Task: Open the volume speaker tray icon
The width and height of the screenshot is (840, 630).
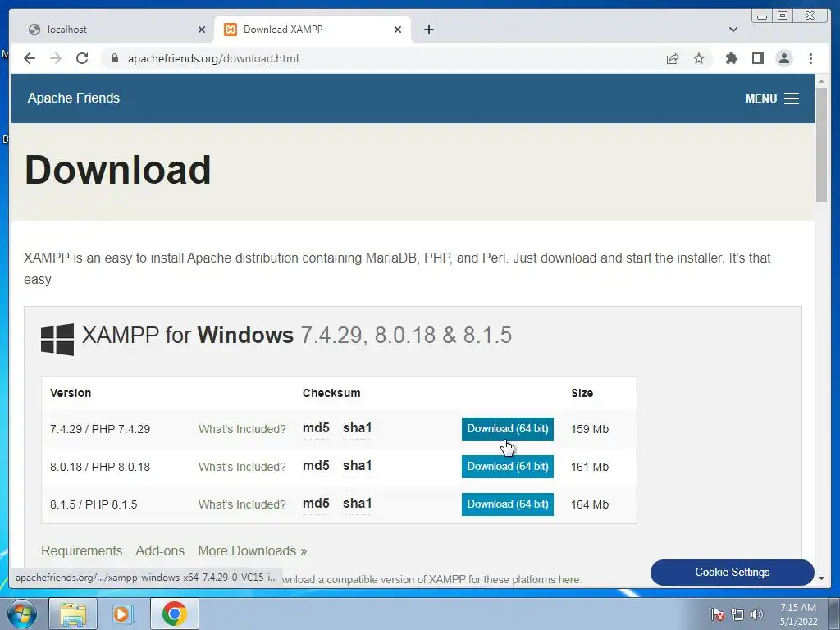Action: pyautogui.click(x=756, y=614)
